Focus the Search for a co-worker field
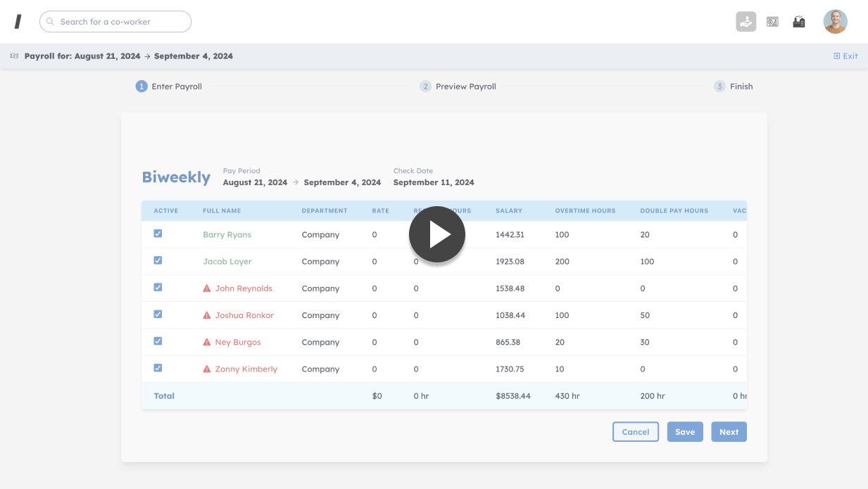868x489 pixels. (115, 22)
